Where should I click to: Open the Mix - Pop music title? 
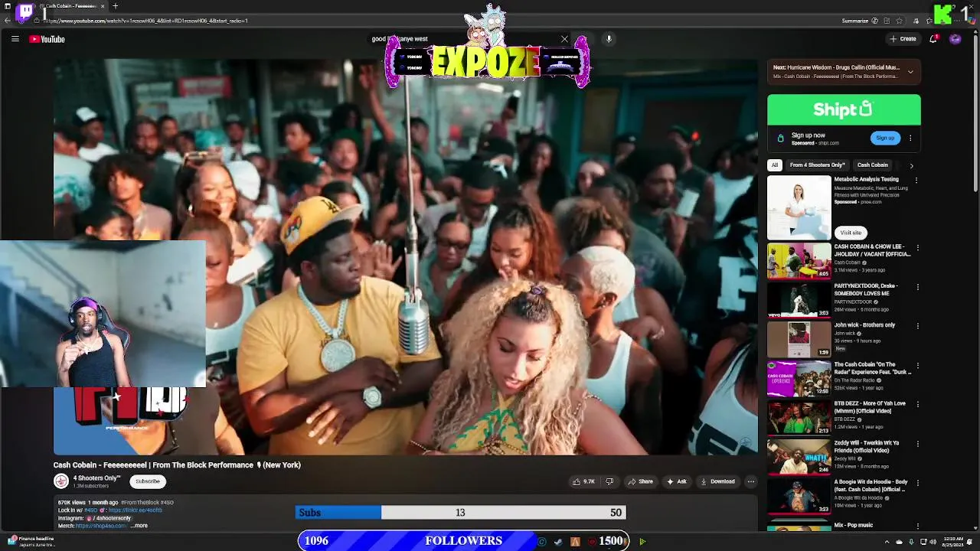click(853, 525)
